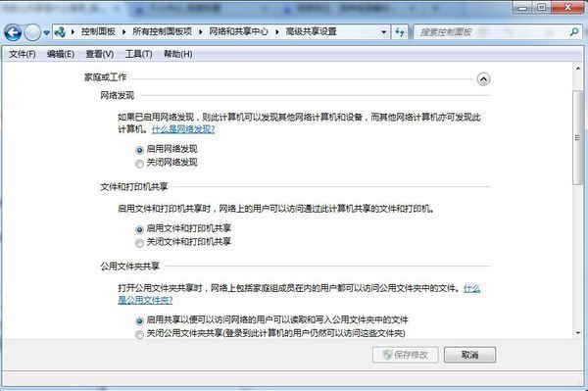
Task: Click 取消 button
Action: point(469,355)
